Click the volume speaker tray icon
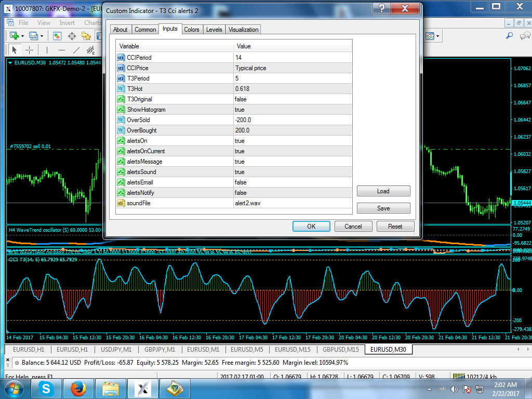This screenshot has height=399, width=532. tap(454, 389)
